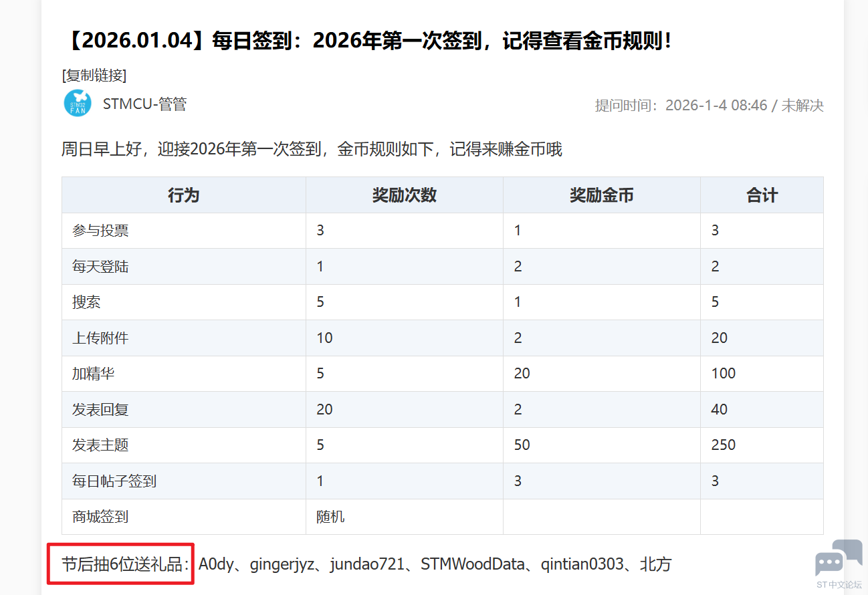
Task: Open the STMCU-管管 author profile
Action: (x=144, y=104)
